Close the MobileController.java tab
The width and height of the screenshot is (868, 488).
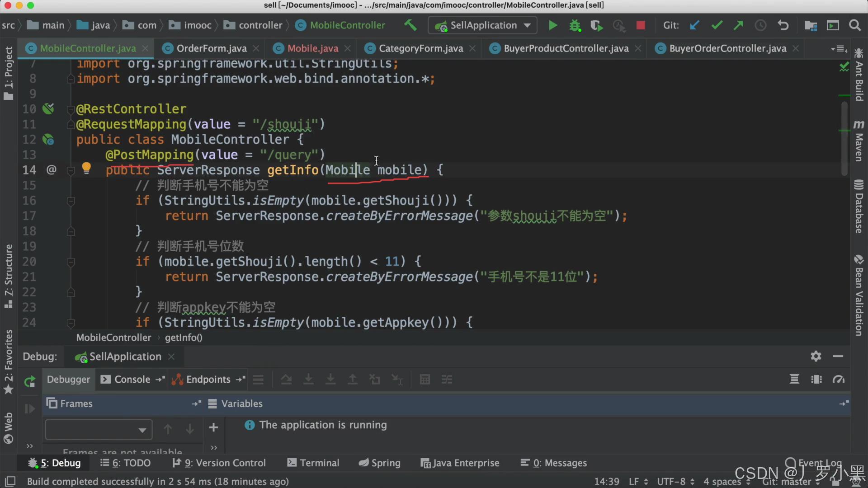145,48
